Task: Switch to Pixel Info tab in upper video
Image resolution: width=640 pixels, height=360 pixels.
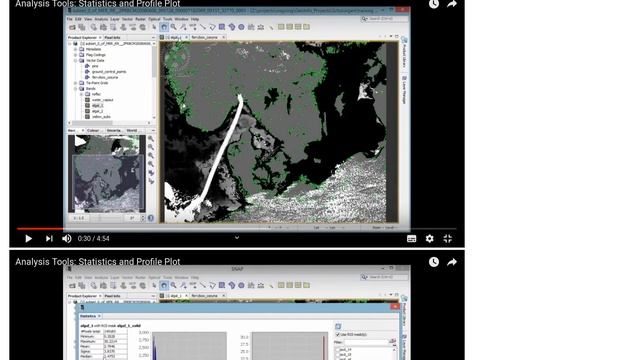Action: coord(113,38)
